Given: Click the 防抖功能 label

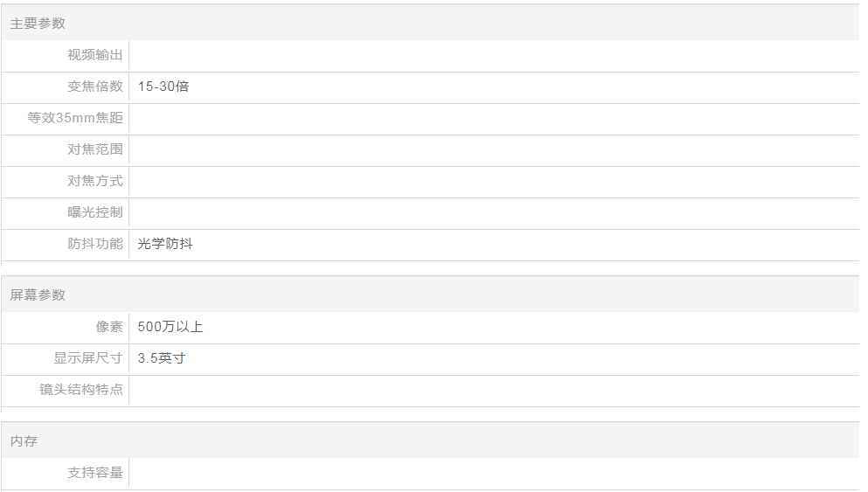Looking at the screenshot, I should 95,244.
